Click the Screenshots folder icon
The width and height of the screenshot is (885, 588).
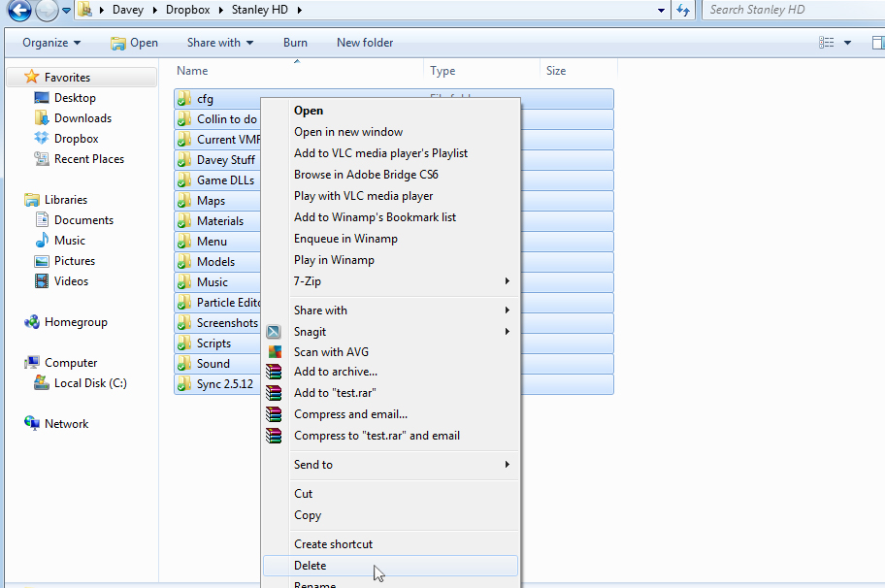pos(184,323)
